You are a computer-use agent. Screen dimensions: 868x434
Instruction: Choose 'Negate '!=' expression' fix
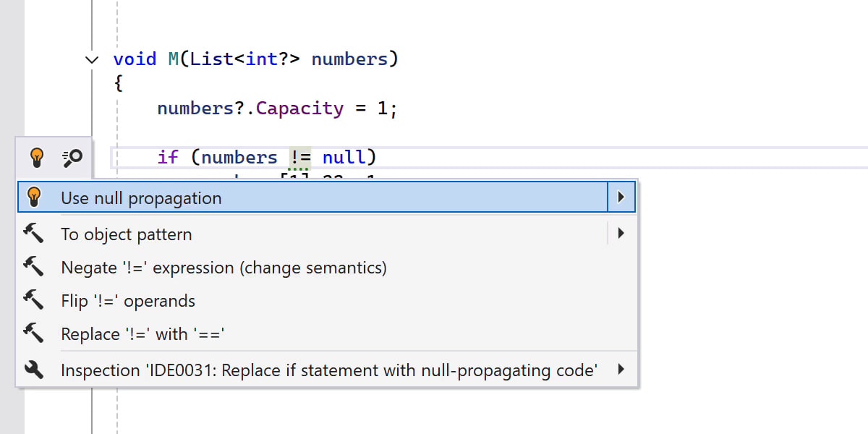[224, 267]
